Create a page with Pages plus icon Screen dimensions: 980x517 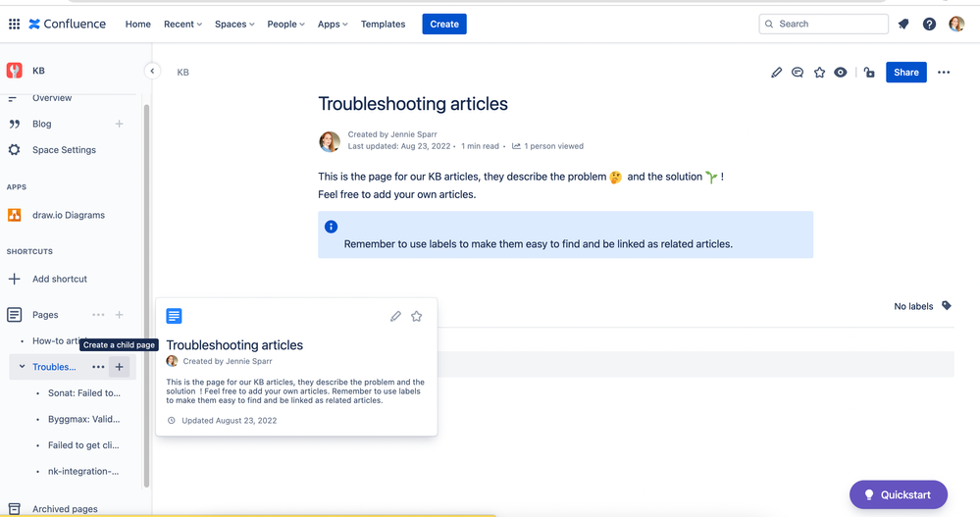point(119,315)
